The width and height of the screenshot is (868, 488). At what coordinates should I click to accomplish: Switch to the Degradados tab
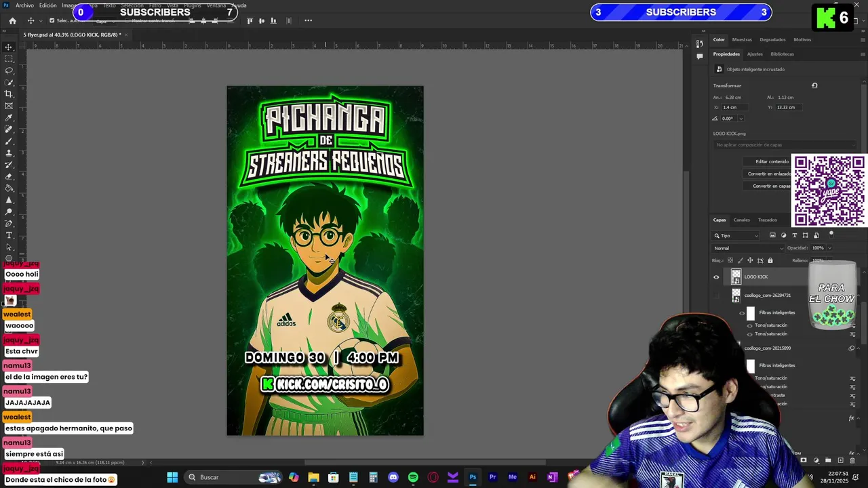click(772, 39)
